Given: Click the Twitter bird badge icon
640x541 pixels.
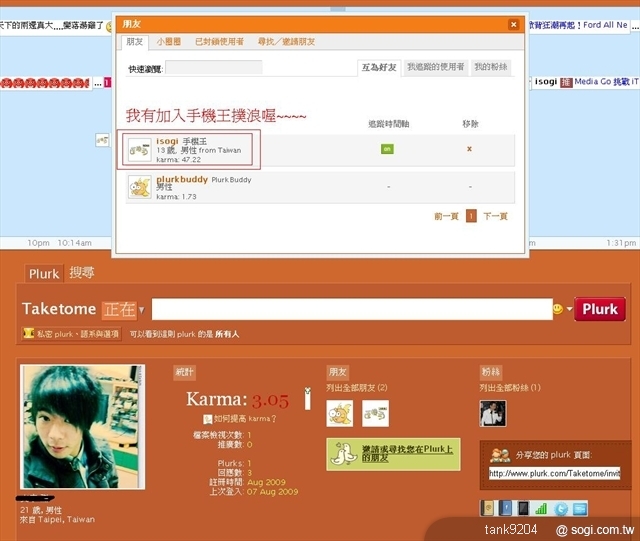Looking at the screenshot, I should point(561,509).
